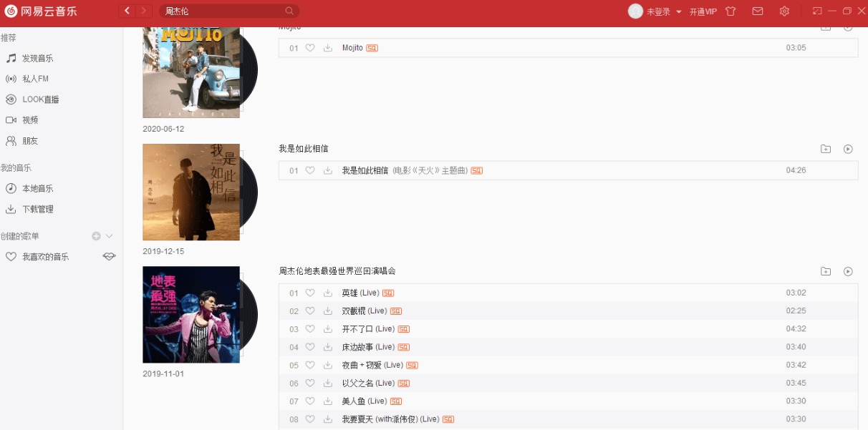Download 夜曲 + 窃爱 (Live)
This screenshot has width=868, height=430.
328,365
